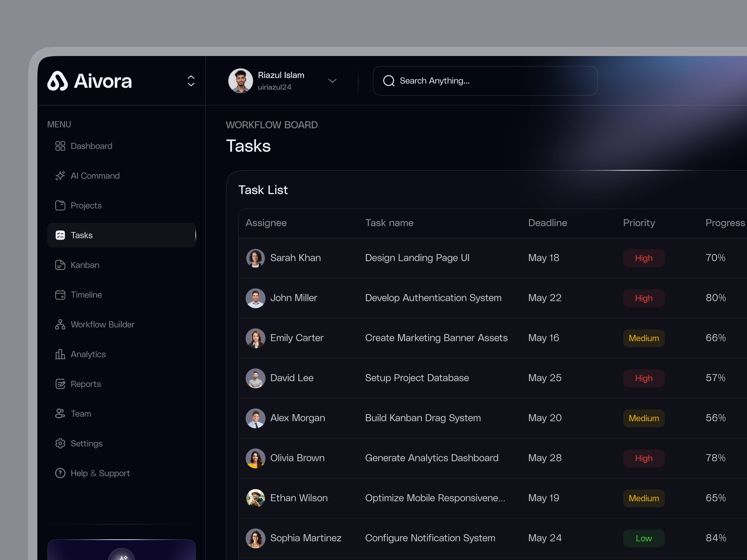Open the Timeline menu item
Image resolution: width=747 pixels, height=560 pixels.
(122, 295)
